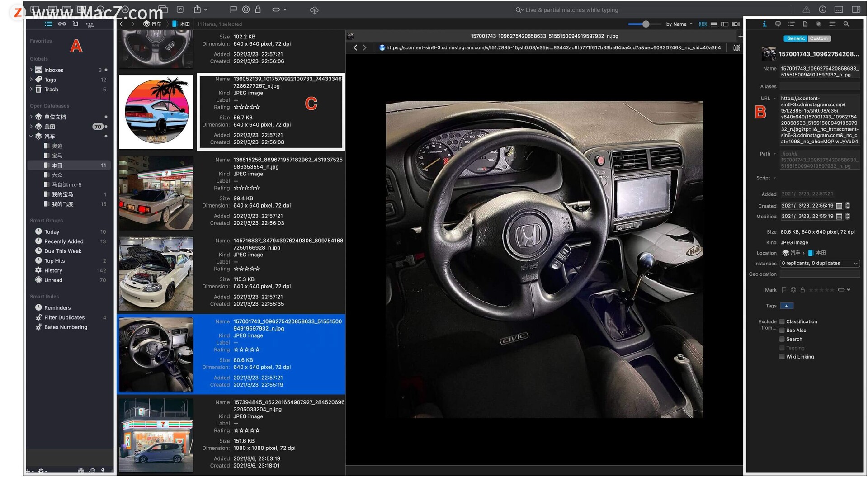This screenshot has height=477, width=868.
Task: Open the by Name sort dropdown
Action: point(679,24)
